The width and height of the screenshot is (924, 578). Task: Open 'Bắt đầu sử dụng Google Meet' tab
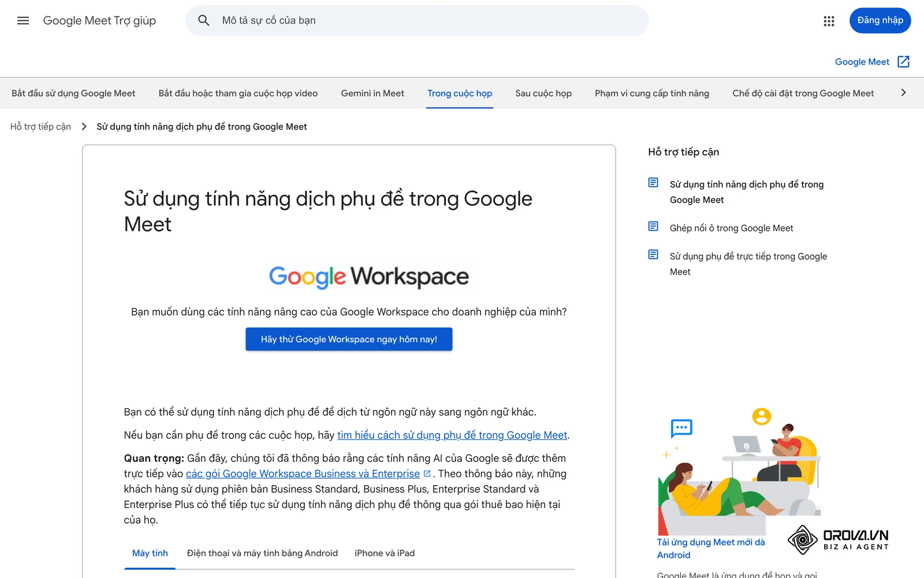click(73, 94)
